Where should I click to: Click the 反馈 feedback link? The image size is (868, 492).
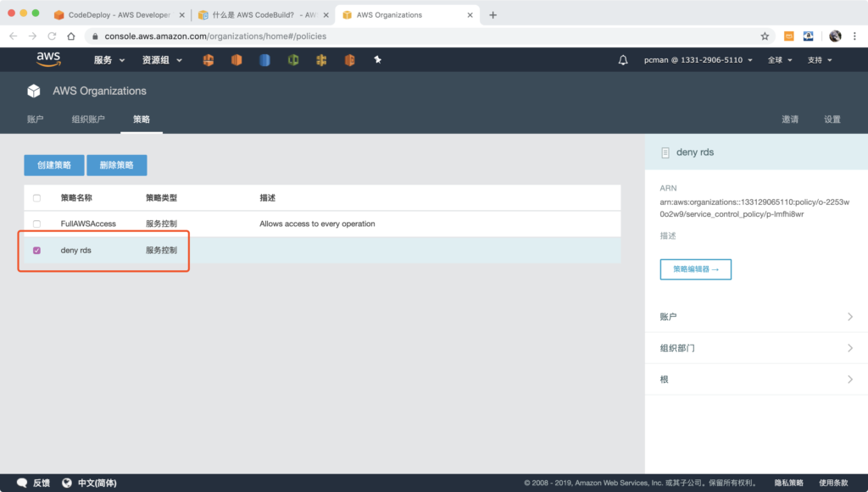click(41, 483)
